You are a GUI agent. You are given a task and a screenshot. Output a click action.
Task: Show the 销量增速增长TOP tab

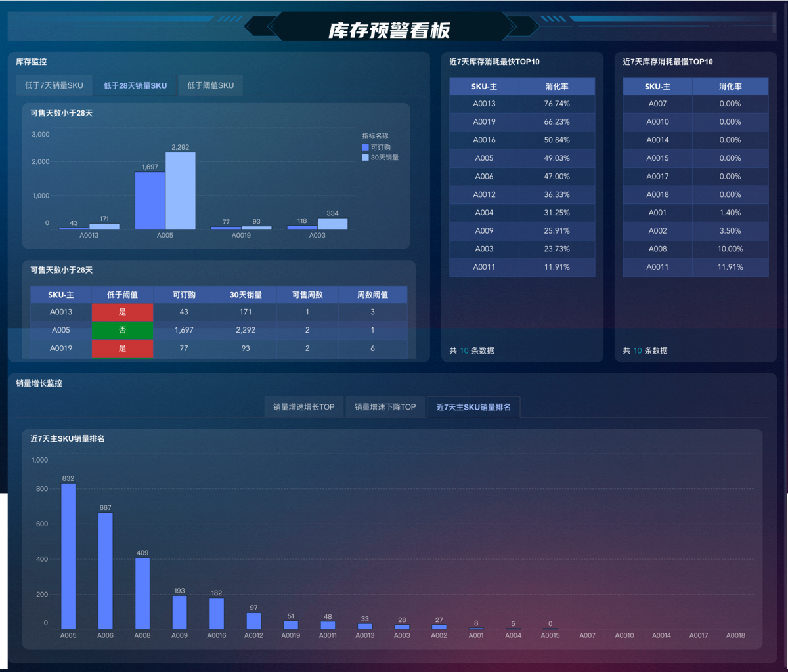[x=303, y=407]
